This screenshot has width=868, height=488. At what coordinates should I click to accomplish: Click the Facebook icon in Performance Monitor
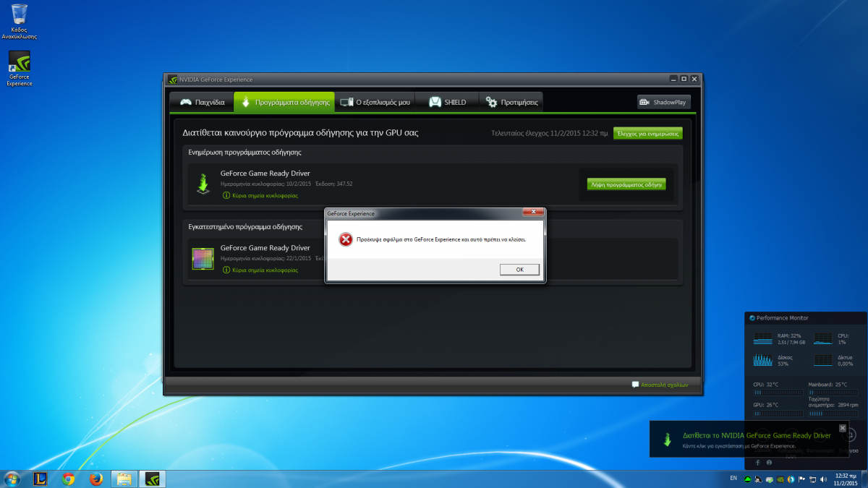(x=757, y=463)
